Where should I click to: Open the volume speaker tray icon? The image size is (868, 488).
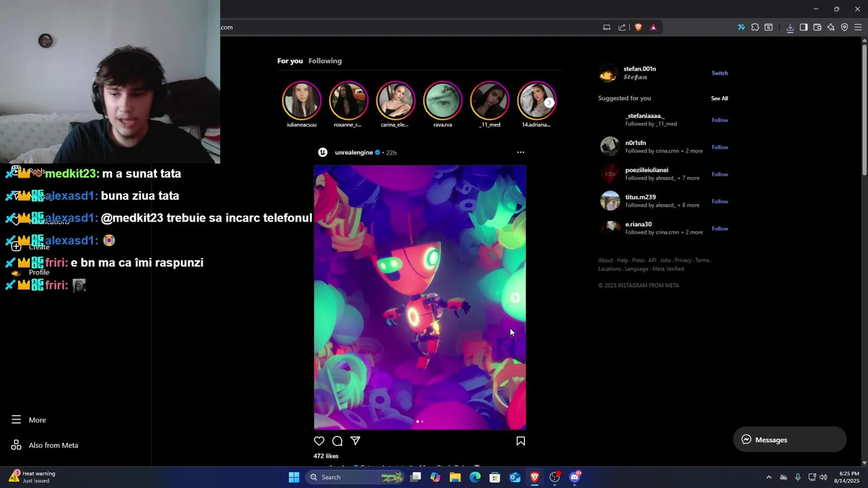[x=823, y=477]
